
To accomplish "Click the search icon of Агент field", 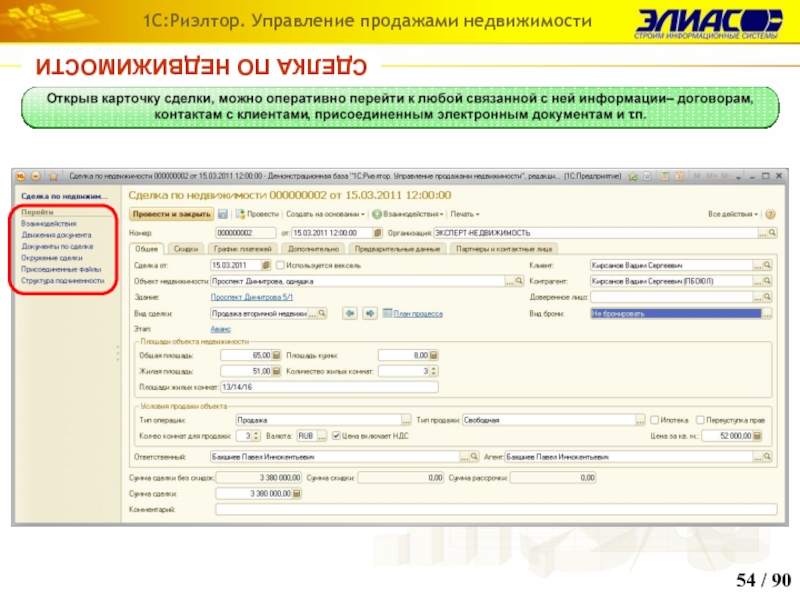I will click(x=767, y=457).
